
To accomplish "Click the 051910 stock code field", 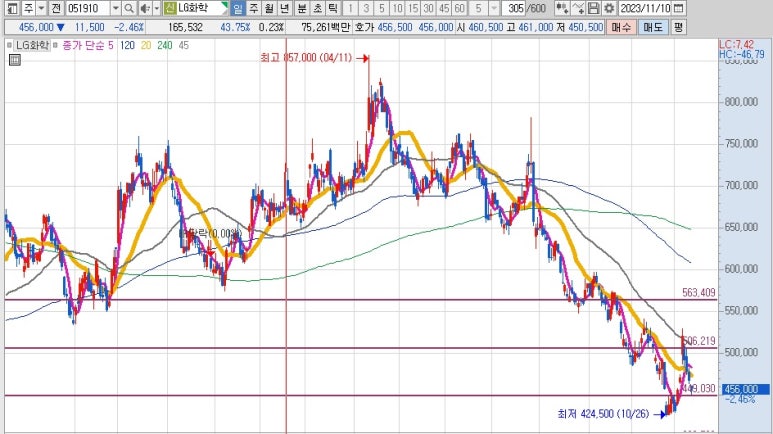I will pyautogui.click(x=88, y=8).
